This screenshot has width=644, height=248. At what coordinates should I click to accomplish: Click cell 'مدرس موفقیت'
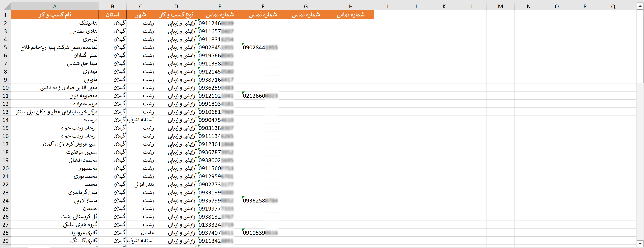pyautogui.click(x=55, y=152)
